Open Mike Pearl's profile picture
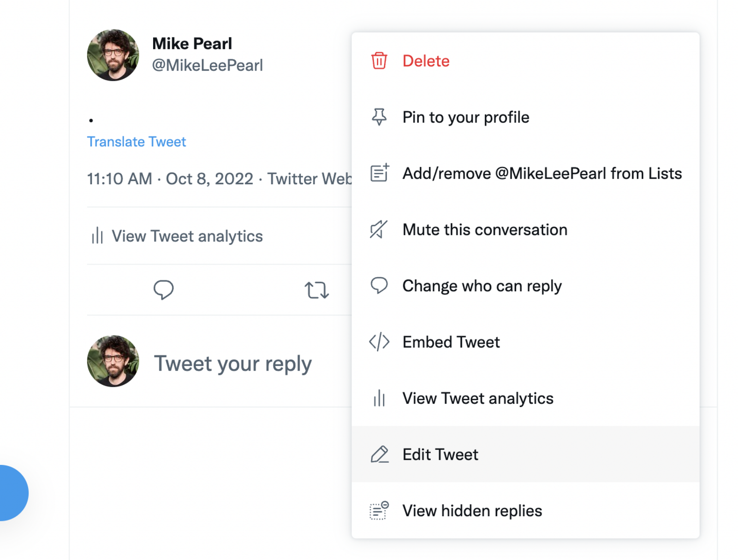This screenshot has width=738, height=560. (113, 55)
